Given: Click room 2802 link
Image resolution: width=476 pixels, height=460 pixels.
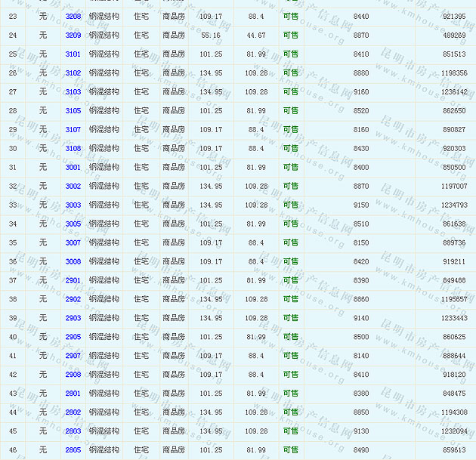Looking at the screenshot, I should tap(73, 412).
